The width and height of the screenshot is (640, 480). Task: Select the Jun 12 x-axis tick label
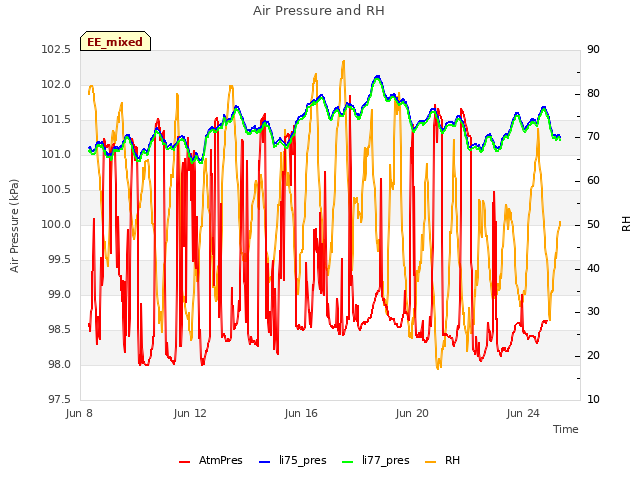[x=190, y=413]
